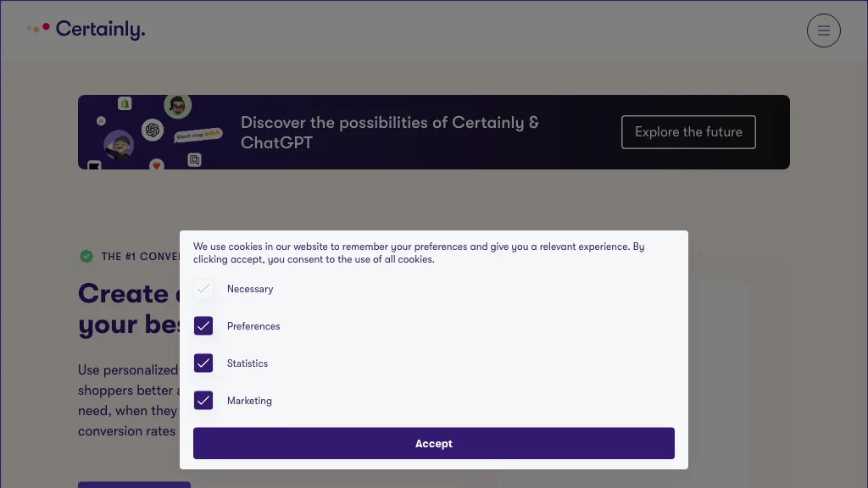The image size is (868, 488).
Task: Click the green Shopify bag icon in the banner
Action: click(125, 104)
